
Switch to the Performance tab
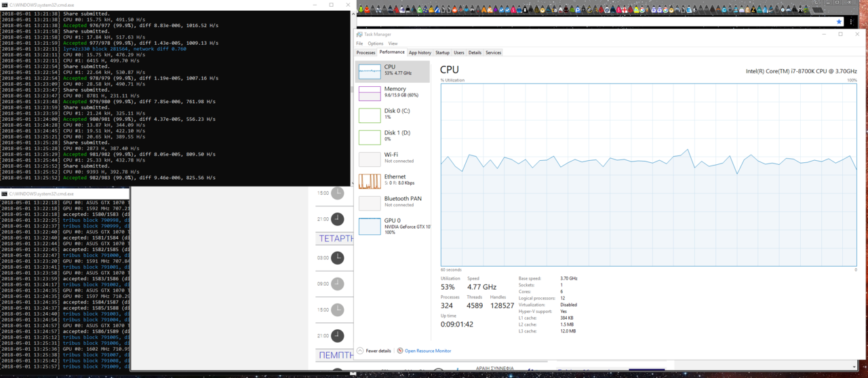pos(392,52)
